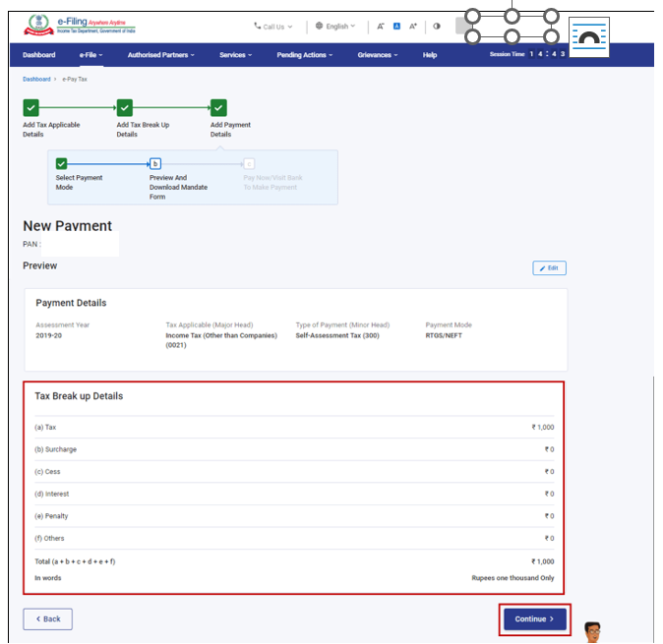Expand the English language selector
This screenshot has height=644, width=663.
(x=335, y=27)
